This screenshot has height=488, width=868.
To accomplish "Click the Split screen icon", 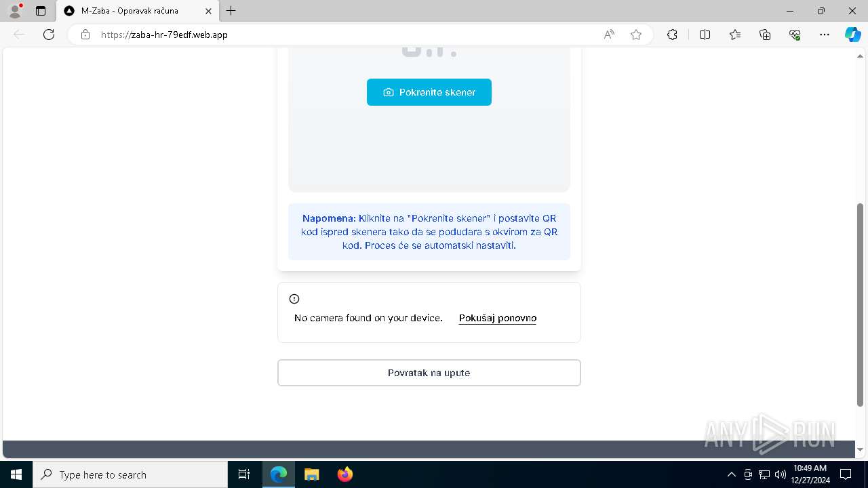I will click(705, 35).
